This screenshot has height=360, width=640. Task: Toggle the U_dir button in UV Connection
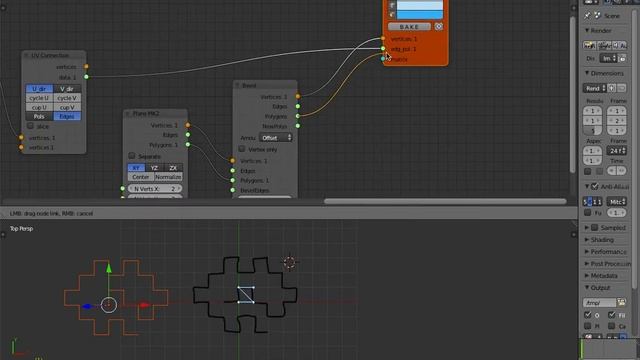pos(39,89)
